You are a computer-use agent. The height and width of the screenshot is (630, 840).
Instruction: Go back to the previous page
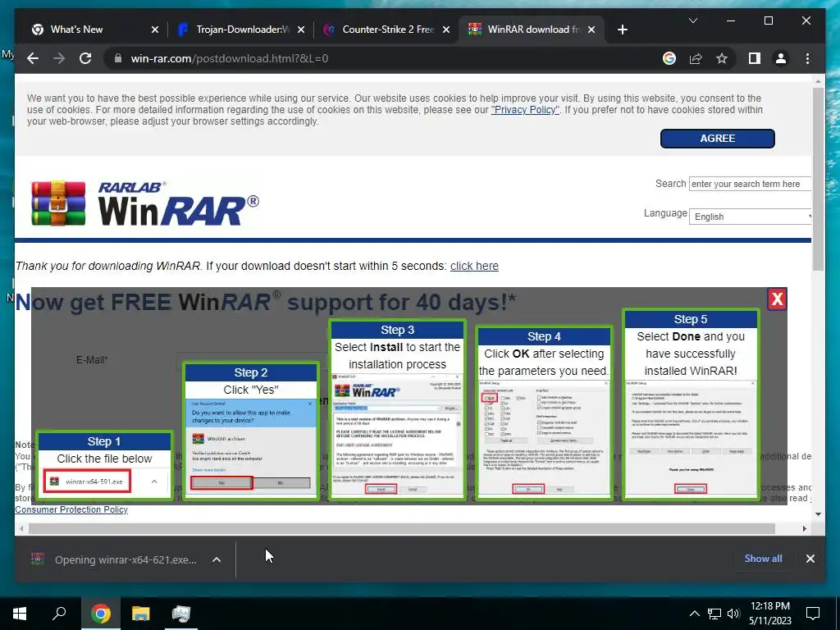click(33, 58)
